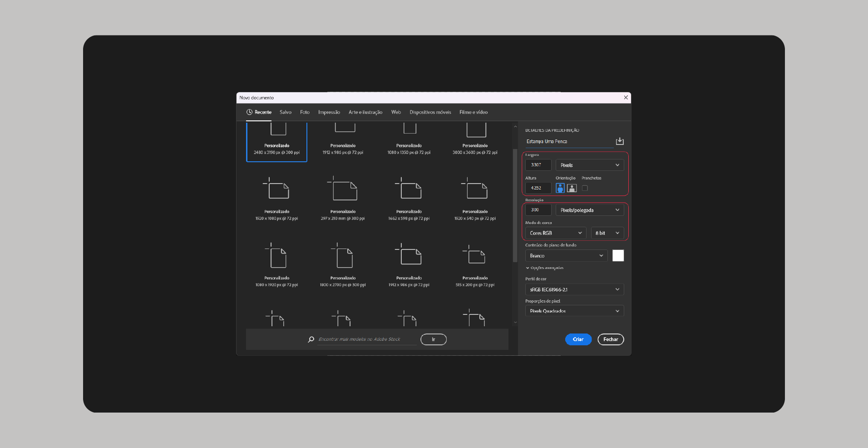Enable the Pranchetas checkbox
This screenshot has width=868, height=448.
pyautogui.click(x=585, y=188)
